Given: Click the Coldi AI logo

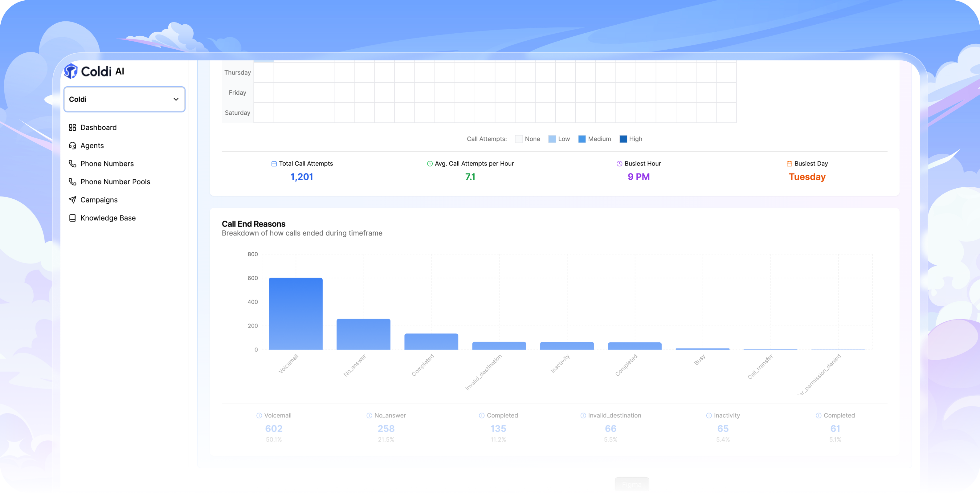Looking at the screenshot, I should pos(95,71).
